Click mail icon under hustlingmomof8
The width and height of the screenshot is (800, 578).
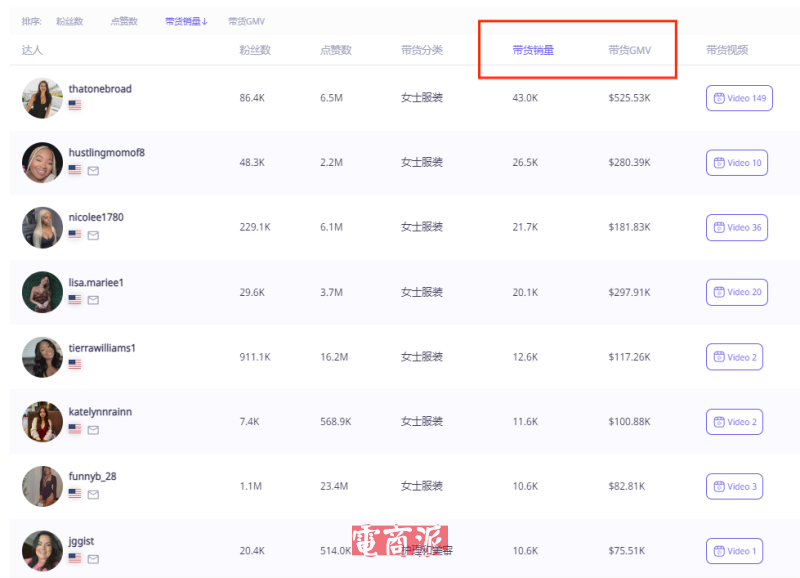tap(93, 171)
